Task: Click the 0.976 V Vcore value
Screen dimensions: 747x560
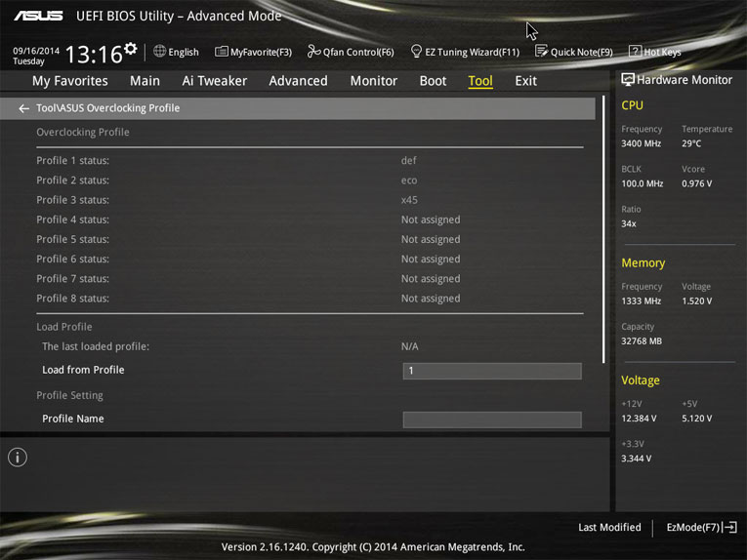Action: (696, 183)
